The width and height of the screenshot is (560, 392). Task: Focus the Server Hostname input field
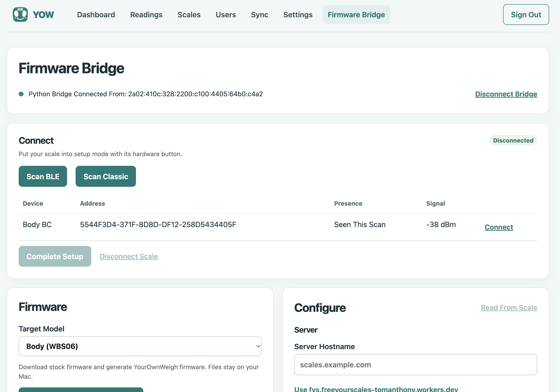[x=416, y=364]
